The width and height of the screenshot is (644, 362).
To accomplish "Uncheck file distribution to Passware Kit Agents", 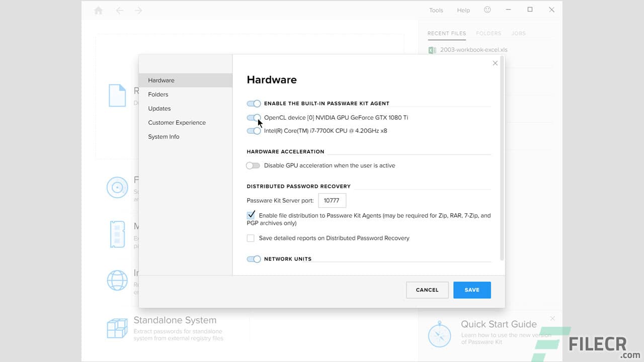I will coord(251,215).
